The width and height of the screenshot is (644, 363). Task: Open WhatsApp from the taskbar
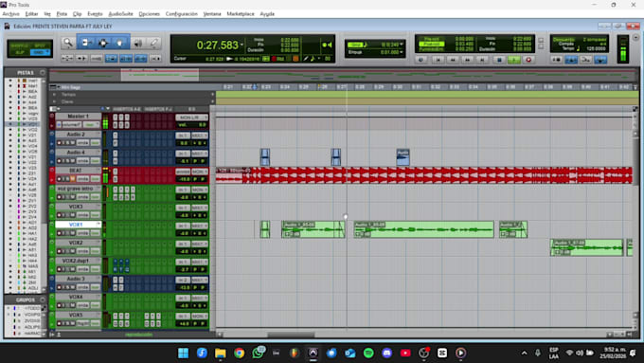(x=258, y=353)
